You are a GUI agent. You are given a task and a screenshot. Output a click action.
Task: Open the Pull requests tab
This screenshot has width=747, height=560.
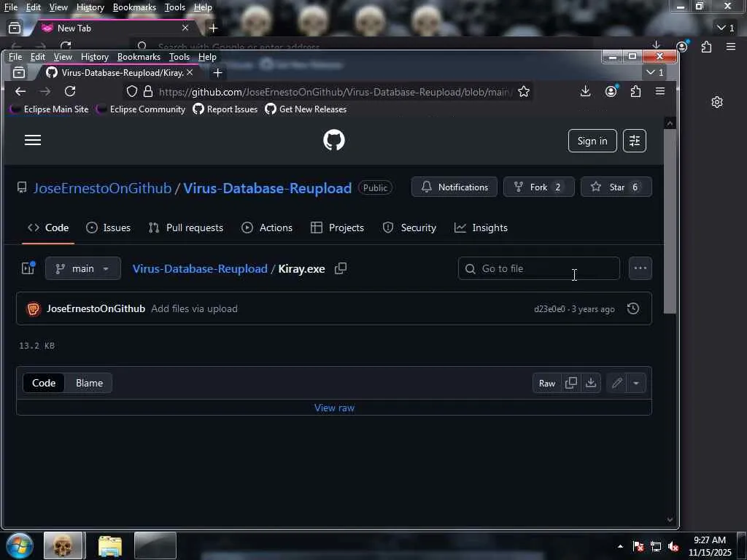(186, 227)
